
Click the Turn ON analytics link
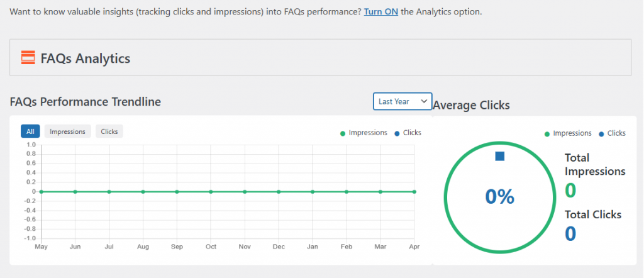[x=380, y=13]
